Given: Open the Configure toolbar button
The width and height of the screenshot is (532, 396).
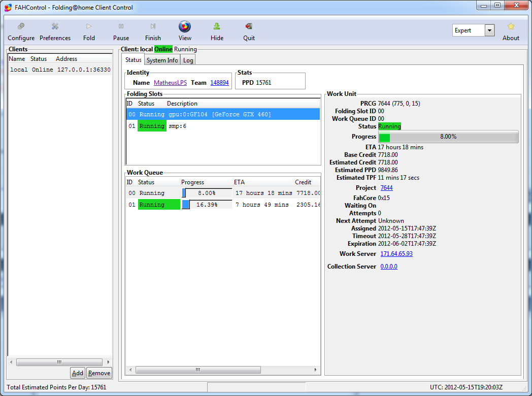Looking at the screenshot, I should point(21,31).
